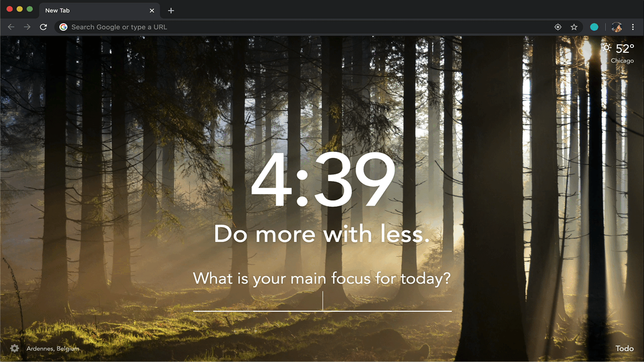Click the location target icon in address bar
This screenshot has height=362, width=644.
557,27
